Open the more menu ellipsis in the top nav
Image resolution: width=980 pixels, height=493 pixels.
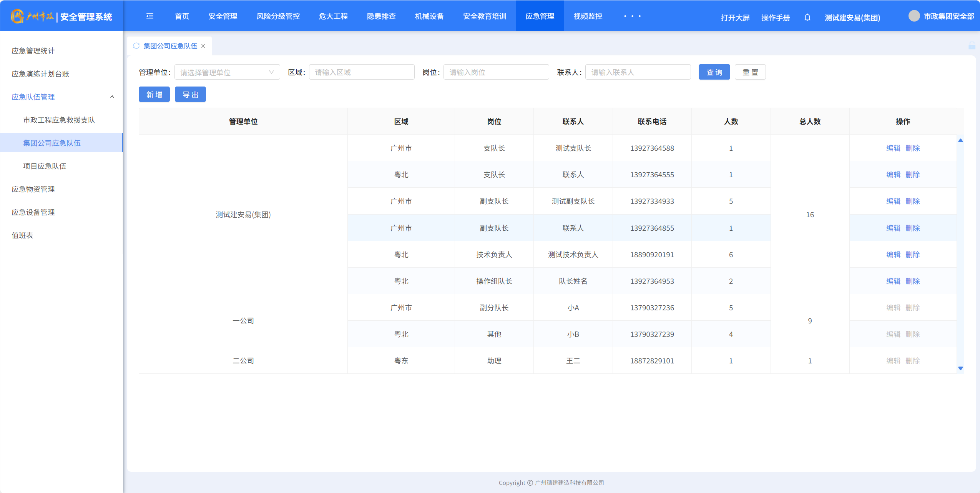pos(632,16)
